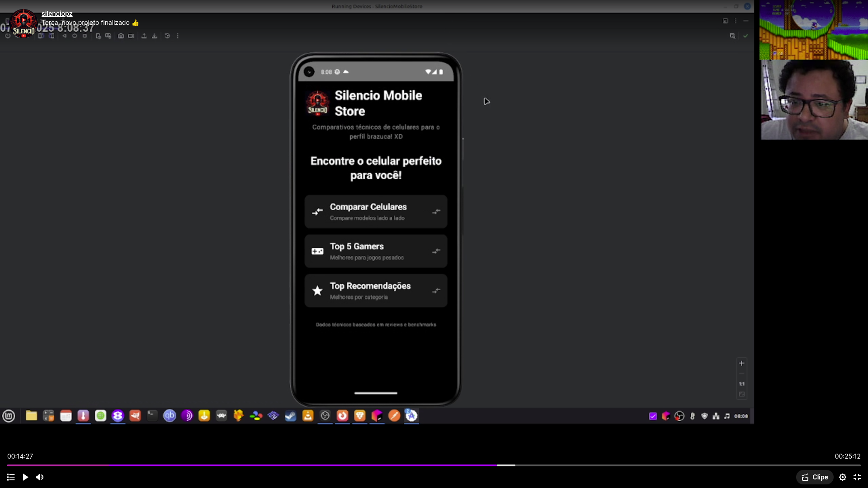Open Comparar Celulares card
The image size is (868, 488).
point(368,211)
